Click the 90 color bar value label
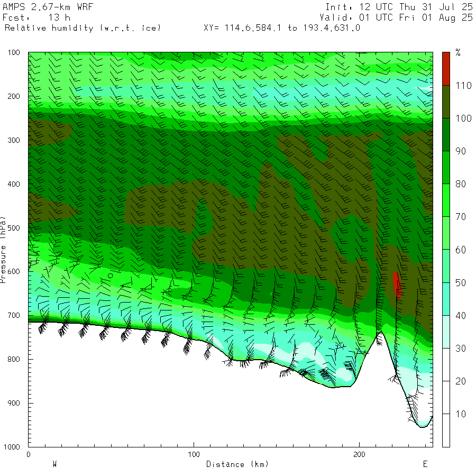 tap(461, 151)
